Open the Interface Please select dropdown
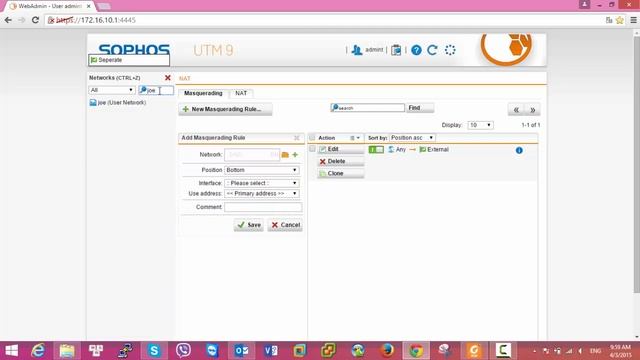Viewport: 640px width, 360px height. click(x=262, y=183)
